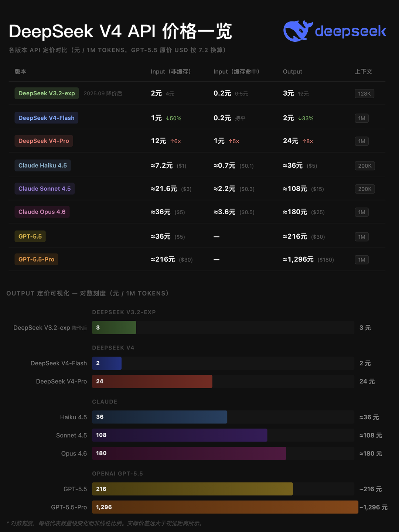Choose the Claude Opus 4.6 tag

click(42, 212)
